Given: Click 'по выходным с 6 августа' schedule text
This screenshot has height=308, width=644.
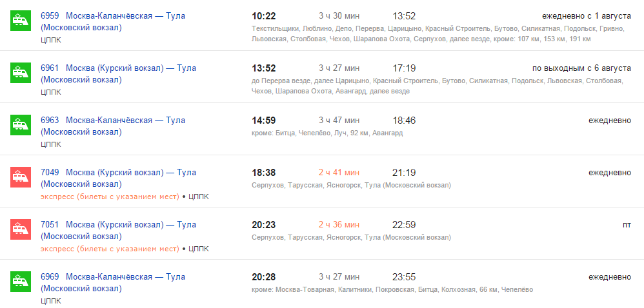Looking at the screenshot, I should [581, 68].
